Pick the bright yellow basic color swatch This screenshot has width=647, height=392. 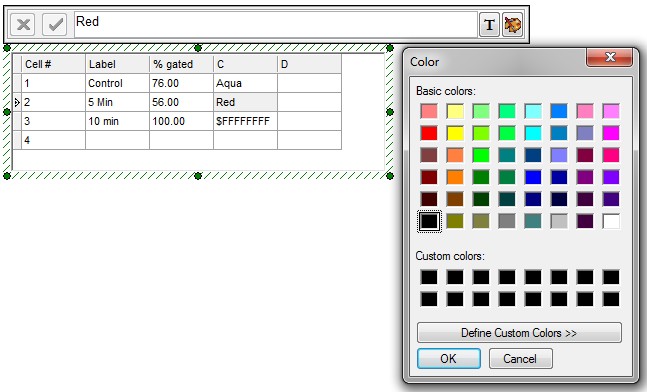455,133
